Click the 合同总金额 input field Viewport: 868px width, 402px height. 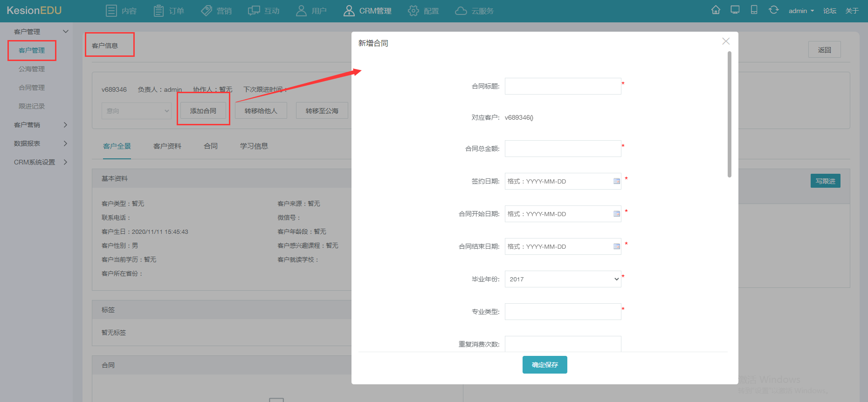(x=563, y=149)
